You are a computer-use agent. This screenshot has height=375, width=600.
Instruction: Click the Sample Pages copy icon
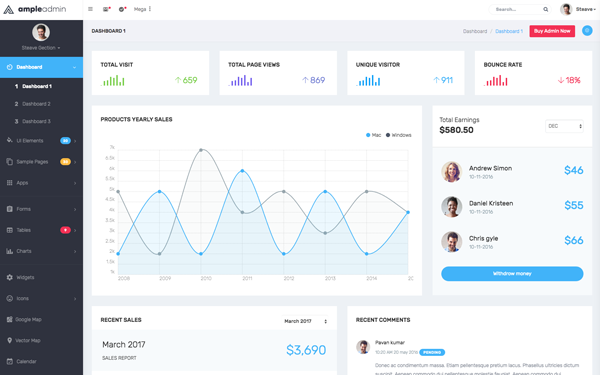(x=10, y=161)
